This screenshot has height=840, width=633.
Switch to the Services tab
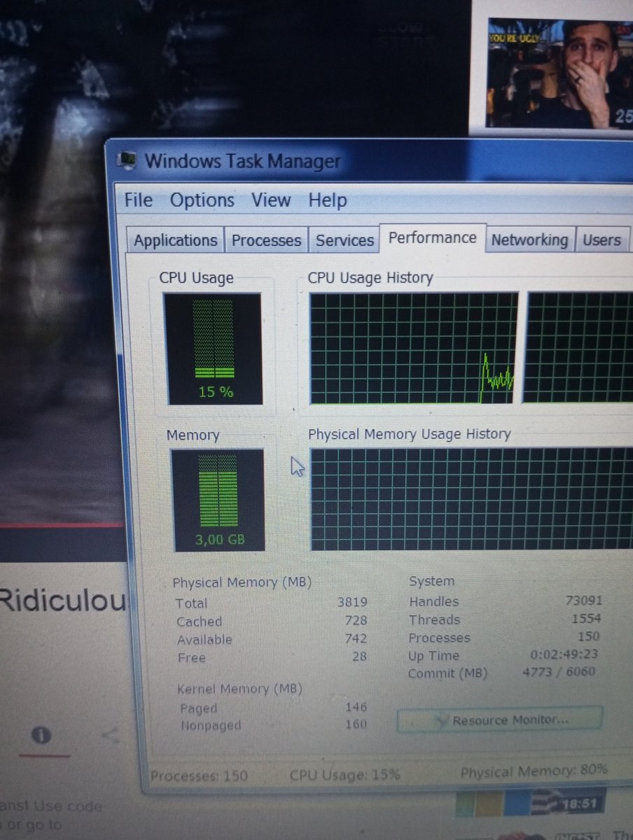[x=345, y=241]
